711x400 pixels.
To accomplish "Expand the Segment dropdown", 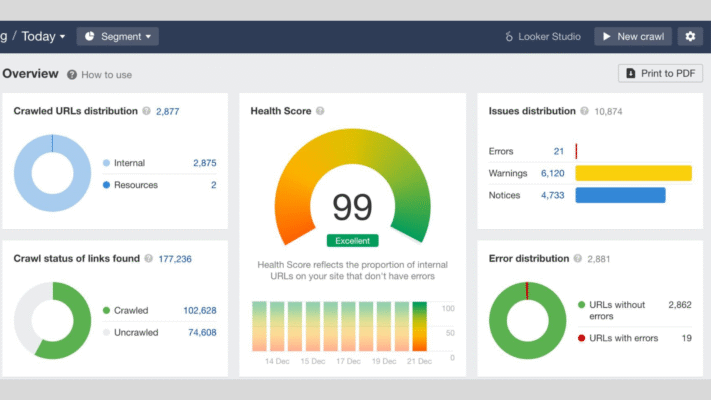I will (x=117, y=36).
